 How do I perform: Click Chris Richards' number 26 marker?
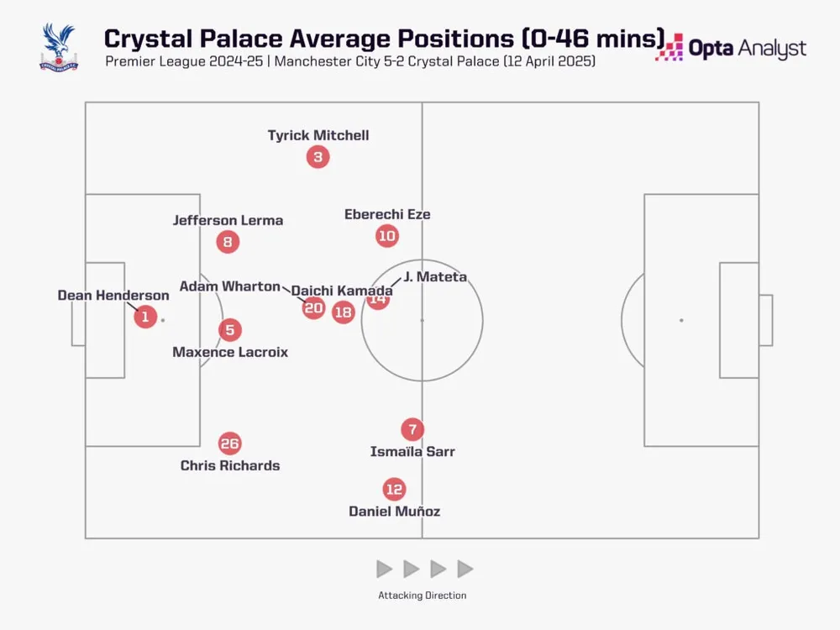click(x=229, y=444)
